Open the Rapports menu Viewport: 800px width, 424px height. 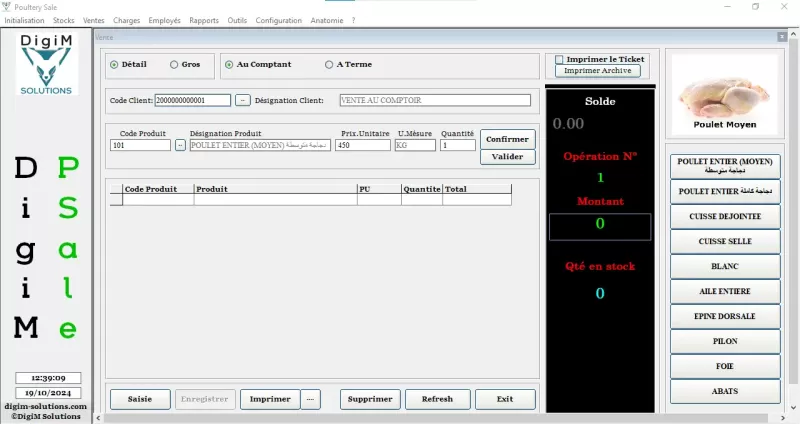[x=204, y=20]
